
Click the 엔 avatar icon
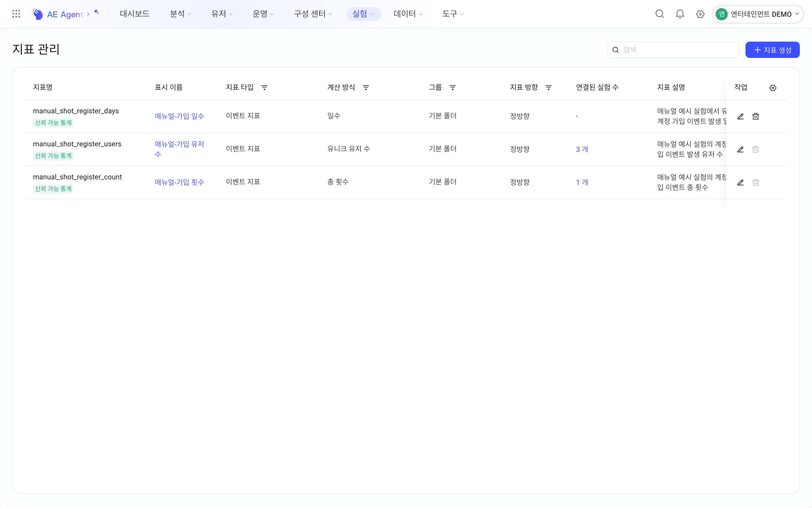click(721, 14)
